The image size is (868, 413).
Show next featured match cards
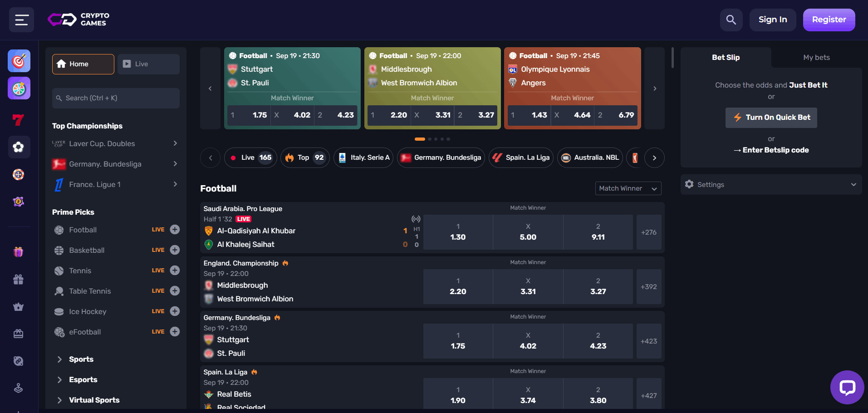655,88
